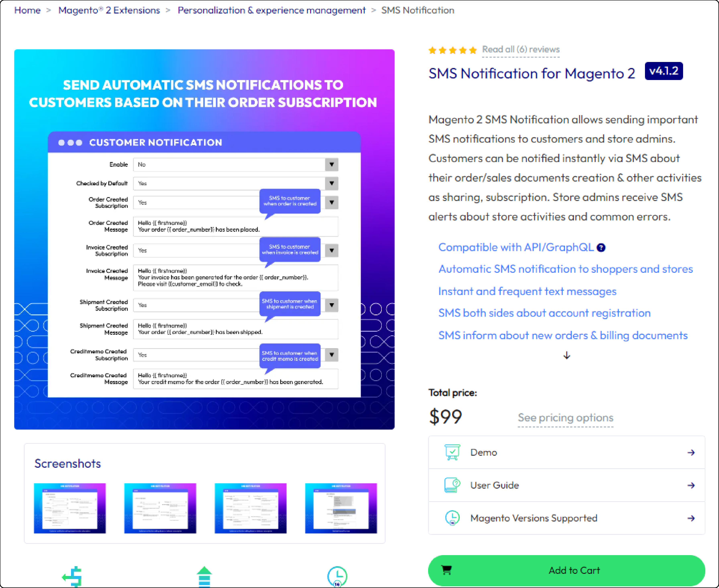
Task: Click the Add to Cart button
Action: [567, 570]
